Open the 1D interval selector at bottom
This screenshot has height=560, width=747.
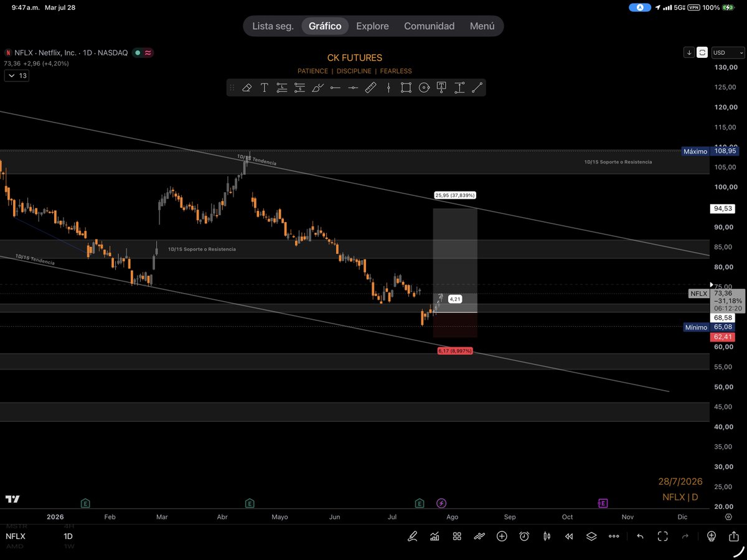click(x=68, y=536)
